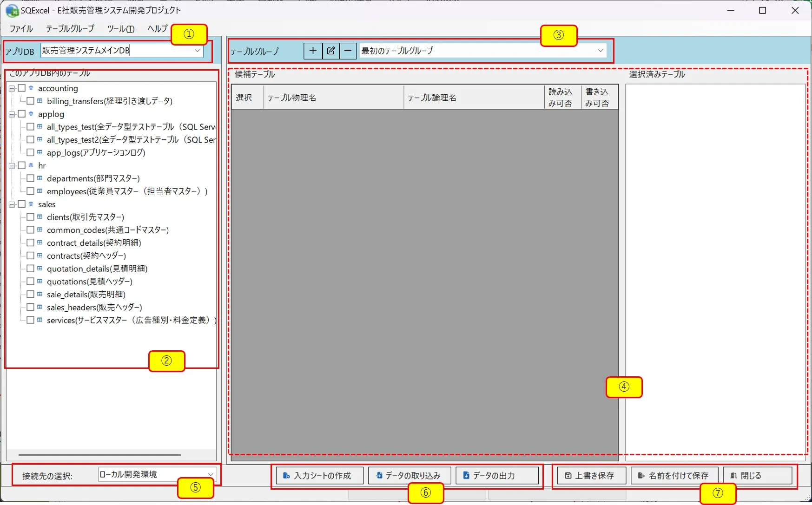Screen dimensions: 812x505
Task: Click the sales schema icon
Action: pyautogui.click(x=31, y=204)
